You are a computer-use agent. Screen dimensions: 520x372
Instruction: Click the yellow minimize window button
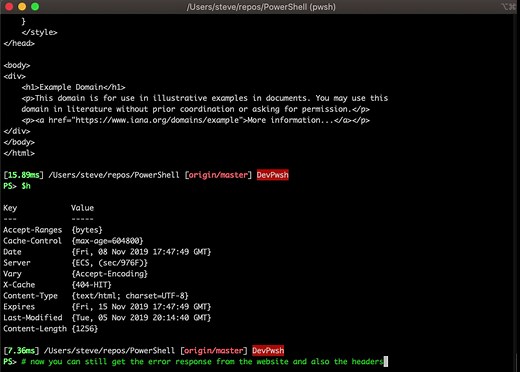click(x=22, y=6)
